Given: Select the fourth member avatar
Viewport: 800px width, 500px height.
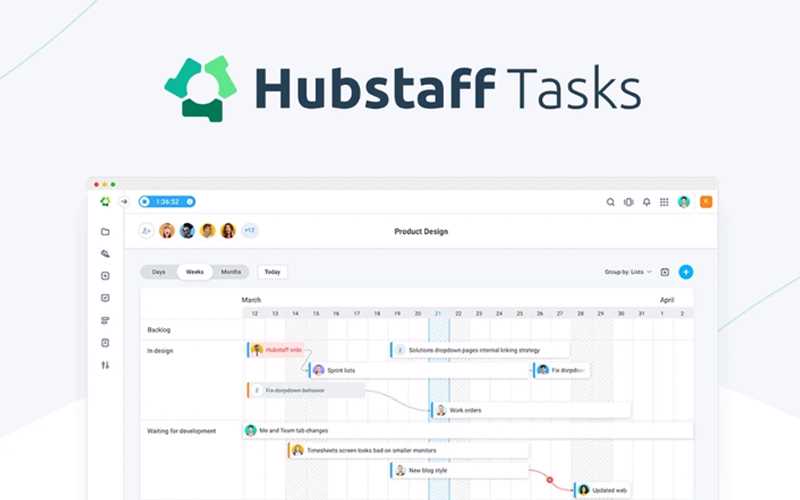Looking at the screenshot, I should 228,231.
